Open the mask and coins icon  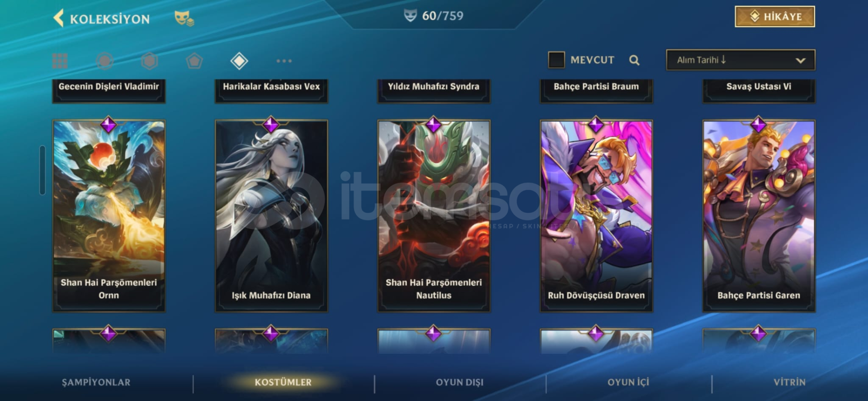pyautogui.click(x=184, y=18)
